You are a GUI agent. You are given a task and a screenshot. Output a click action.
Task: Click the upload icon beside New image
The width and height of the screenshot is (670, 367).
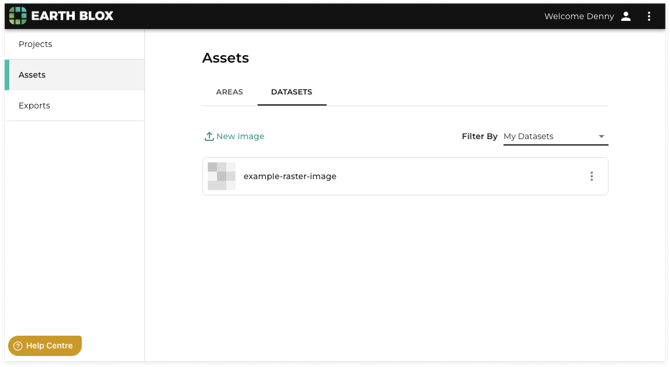point(209,136)
